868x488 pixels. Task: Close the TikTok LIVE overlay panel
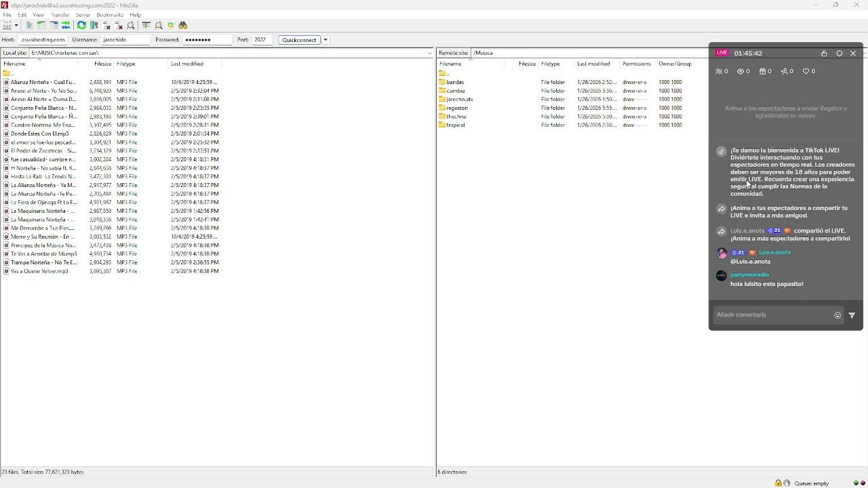coord(853,54)
